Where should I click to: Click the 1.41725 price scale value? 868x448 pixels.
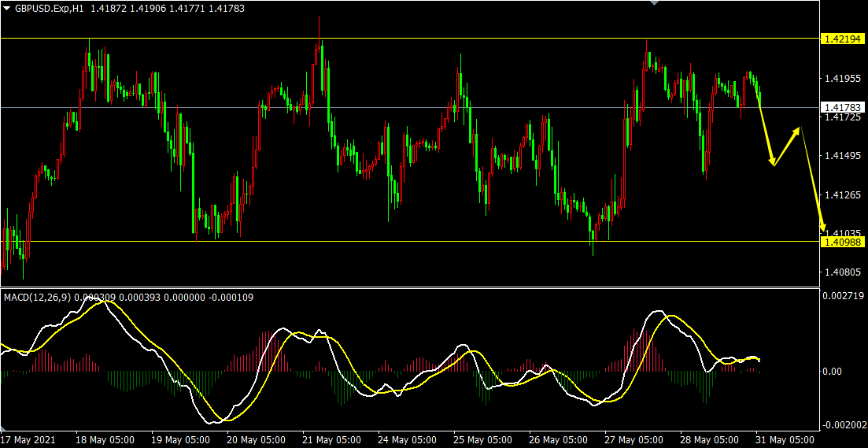pyautogui.click(x=842, y=117)
